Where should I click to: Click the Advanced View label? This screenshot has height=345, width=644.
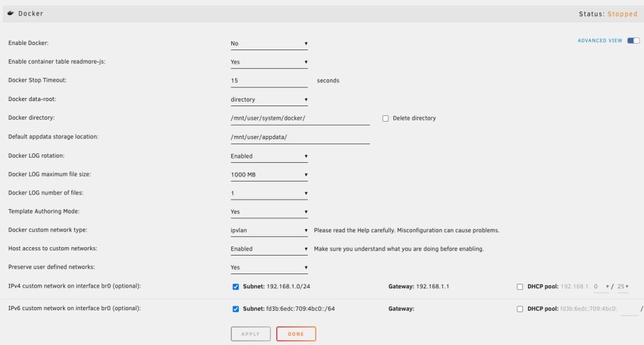600,41
